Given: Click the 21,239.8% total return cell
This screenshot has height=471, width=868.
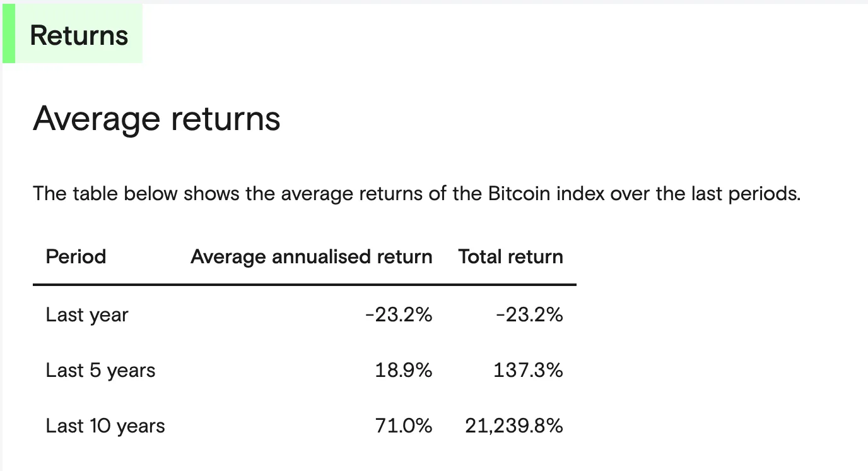Looking at the screenshot, I should (x=514, y=426).
